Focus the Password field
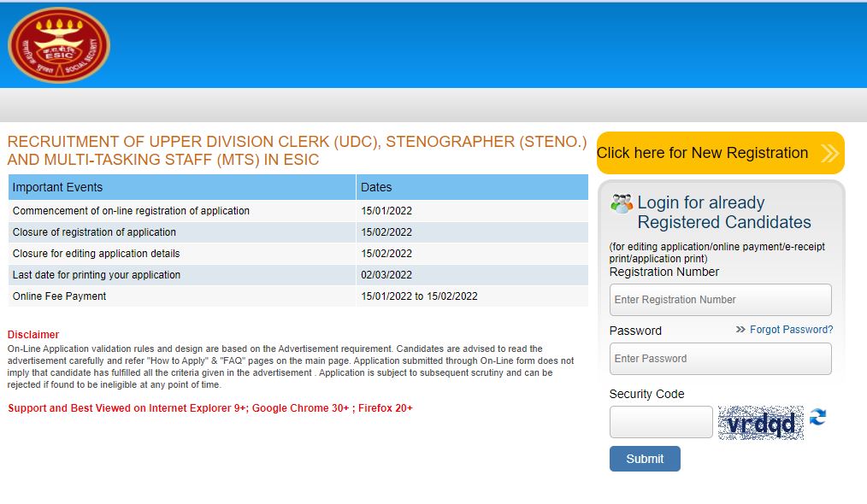Viewport: 867px width, 504px height. point(721,359)
